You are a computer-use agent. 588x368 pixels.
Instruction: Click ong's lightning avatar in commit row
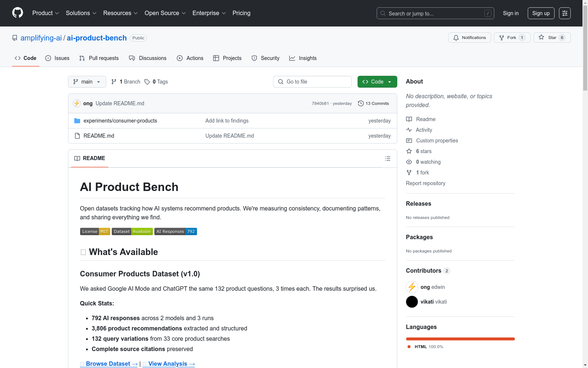point(77,103)
